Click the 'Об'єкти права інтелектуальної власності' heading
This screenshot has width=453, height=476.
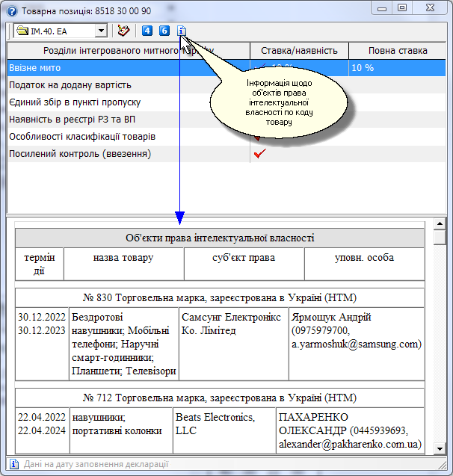click(220, 238)
